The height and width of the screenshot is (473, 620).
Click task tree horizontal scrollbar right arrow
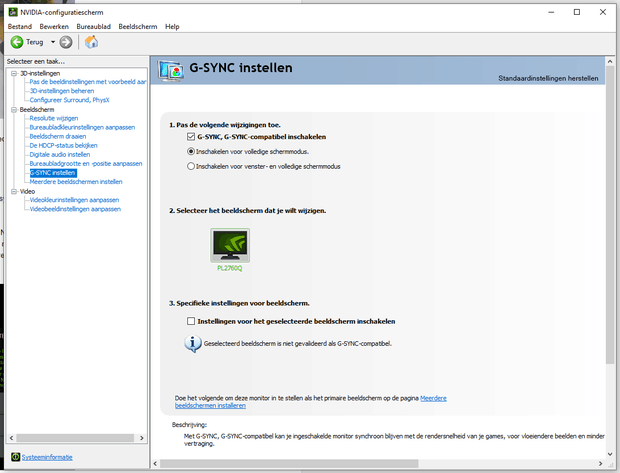point(142,438)
